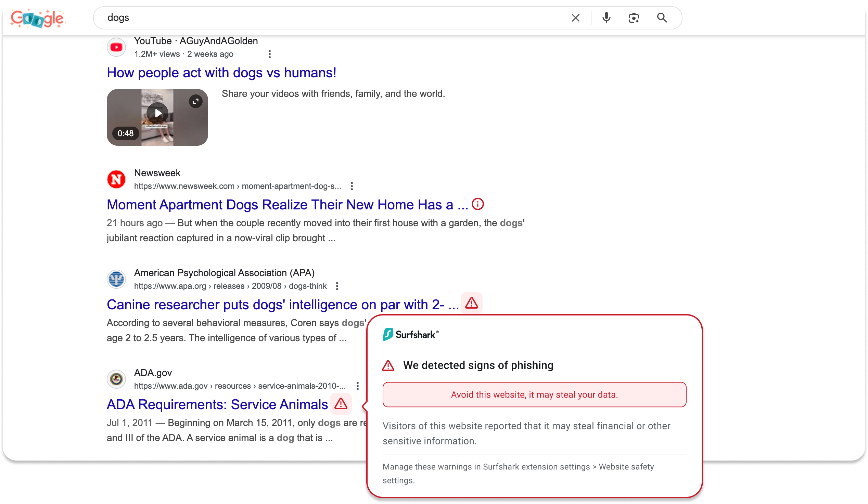This screenshot has width=868, height=504.
Task: Play the 0:48 dog video
Action: tap(157, 113)
